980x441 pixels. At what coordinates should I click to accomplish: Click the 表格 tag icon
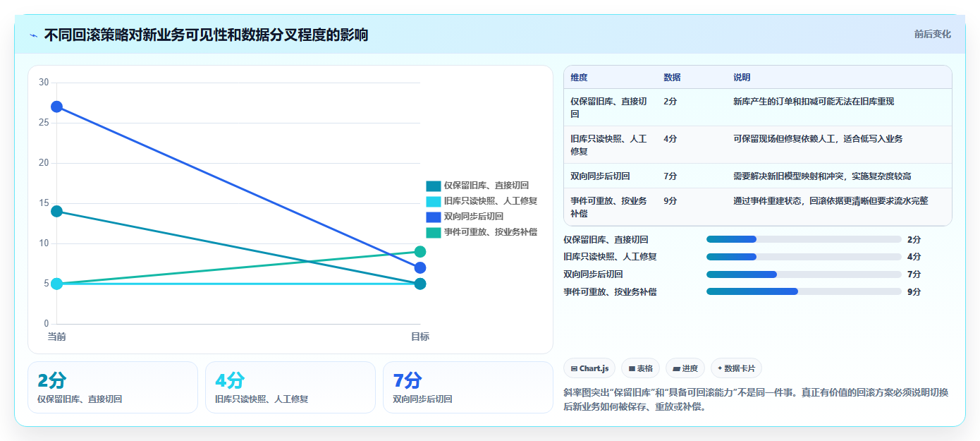click(x=632, y=368)
